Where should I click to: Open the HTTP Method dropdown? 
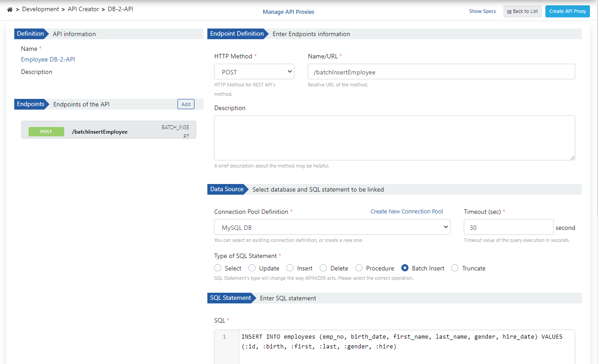coord(254,72)
